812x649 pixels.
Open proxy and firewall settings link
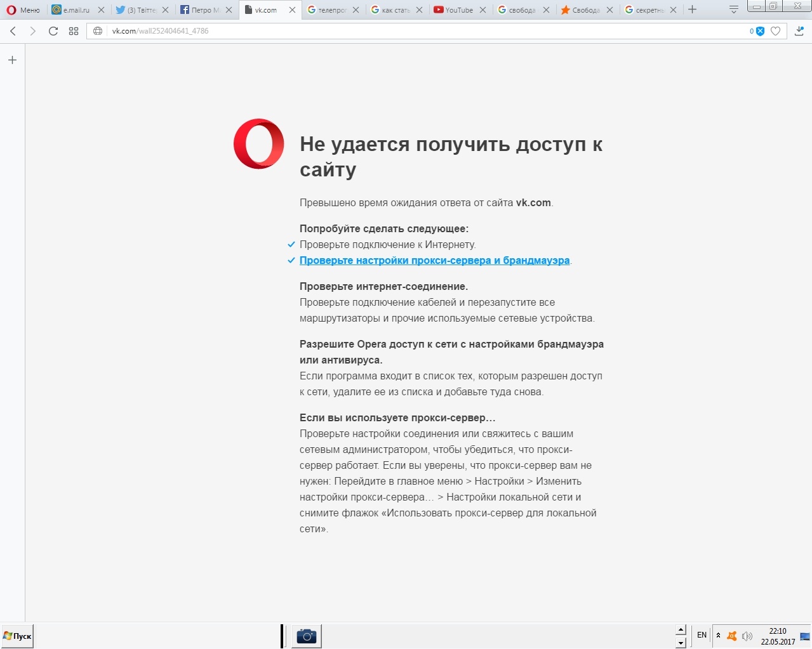[x=434, y=261]
